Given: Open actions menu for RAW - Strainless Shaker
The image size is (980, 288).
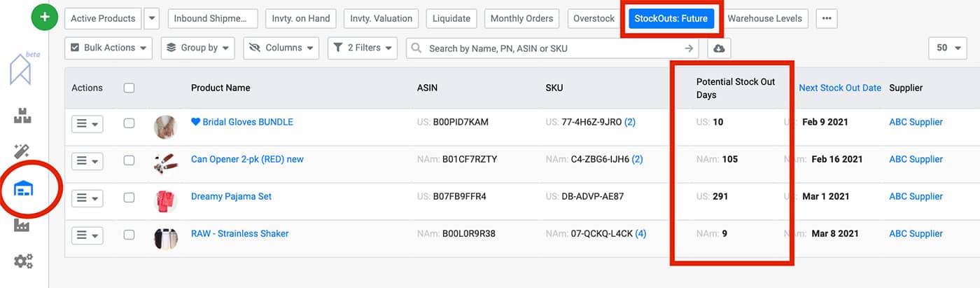Looking at the screenshot, I should (87, 235).
